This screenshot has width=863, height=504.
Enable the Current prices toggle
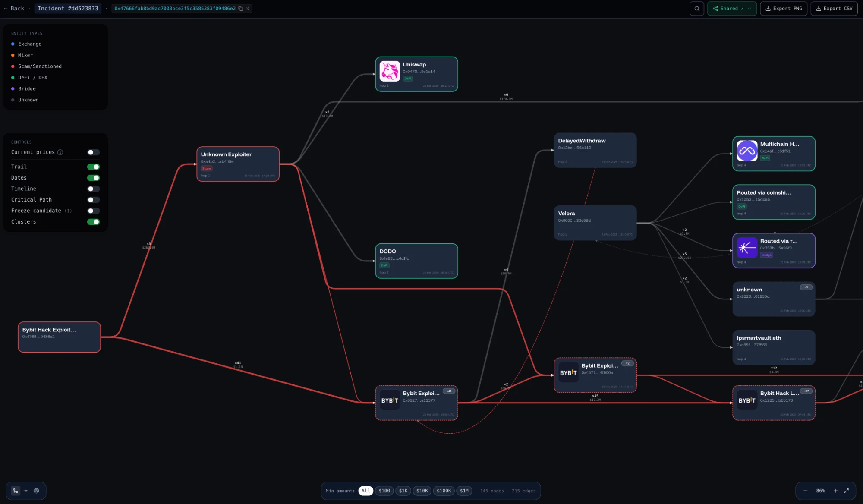[93, 152]
